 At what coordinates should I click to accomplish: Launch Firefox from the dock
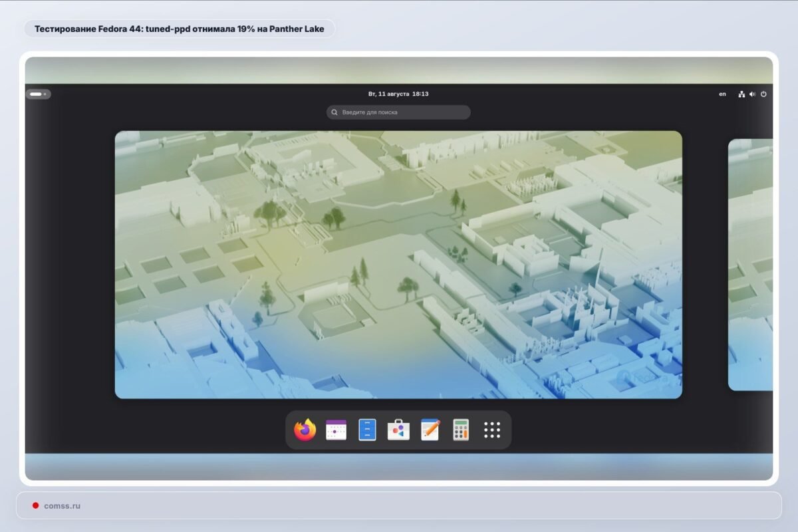point(305,430)
